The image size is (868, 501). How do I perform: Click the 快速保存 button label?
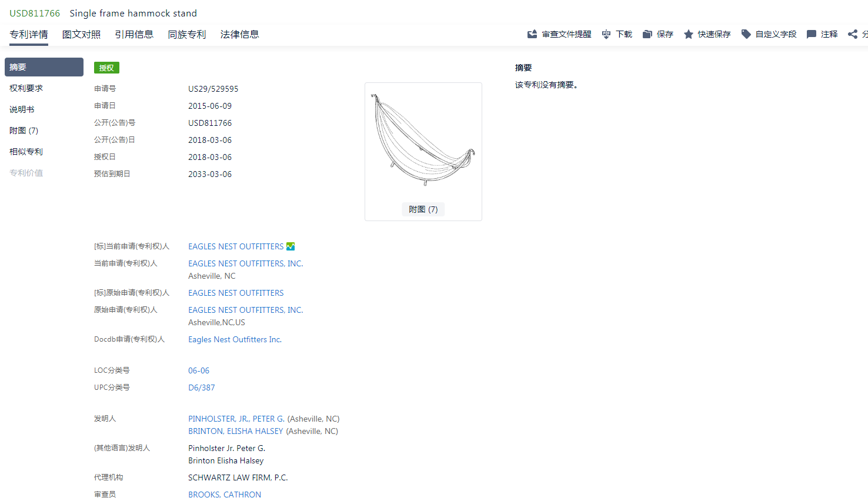[x=715, y=34]
